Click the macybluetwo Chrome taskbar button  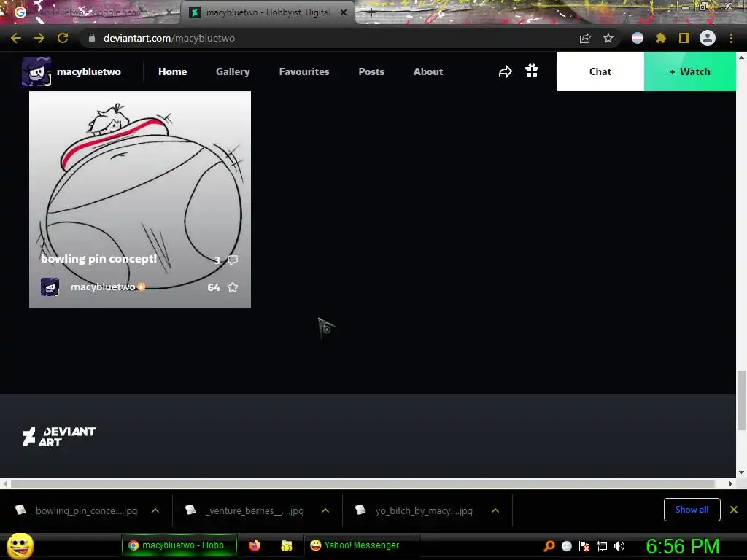179,545
